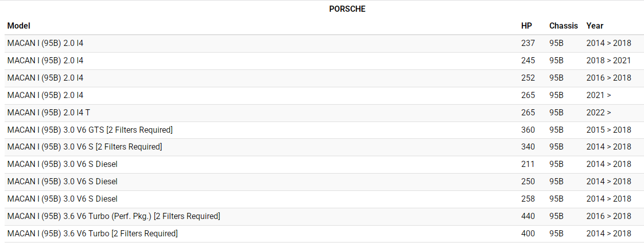Click the Chassis column header
The width and height of the screenshot is (644, 243).
click(563, 26)
